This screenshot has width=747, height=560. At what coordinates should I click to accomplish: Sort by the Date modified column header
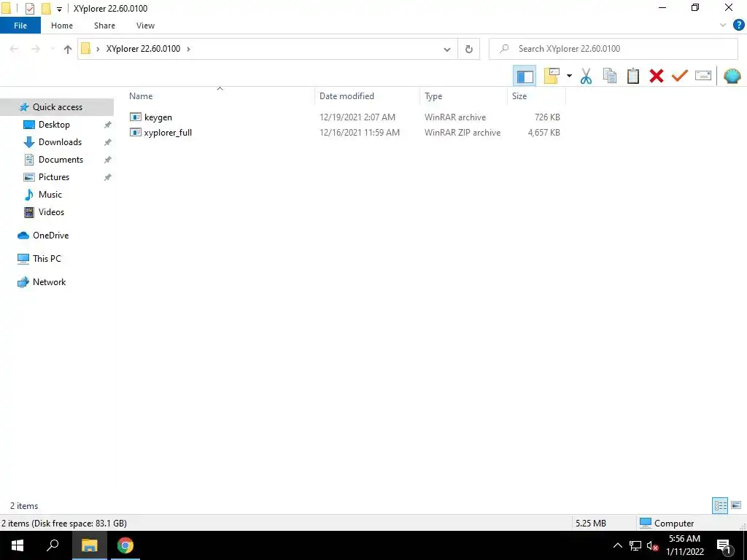(x=347, y=96)
